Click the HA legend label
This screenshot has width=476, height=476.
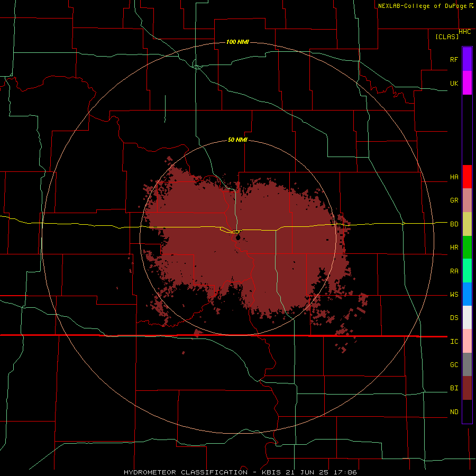click(x=454, y=177)
